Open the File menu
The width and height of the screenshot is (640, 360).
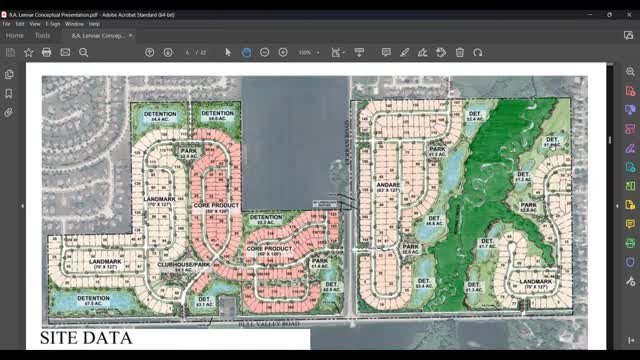point(7,24)
